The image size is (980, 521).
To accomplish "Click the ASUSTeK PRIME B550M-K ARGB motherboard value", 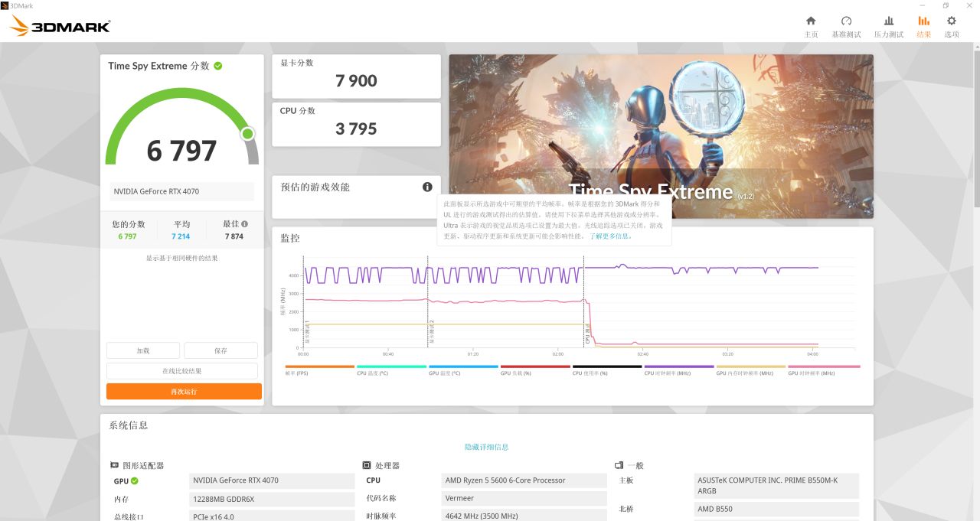I will coord(776,486).
